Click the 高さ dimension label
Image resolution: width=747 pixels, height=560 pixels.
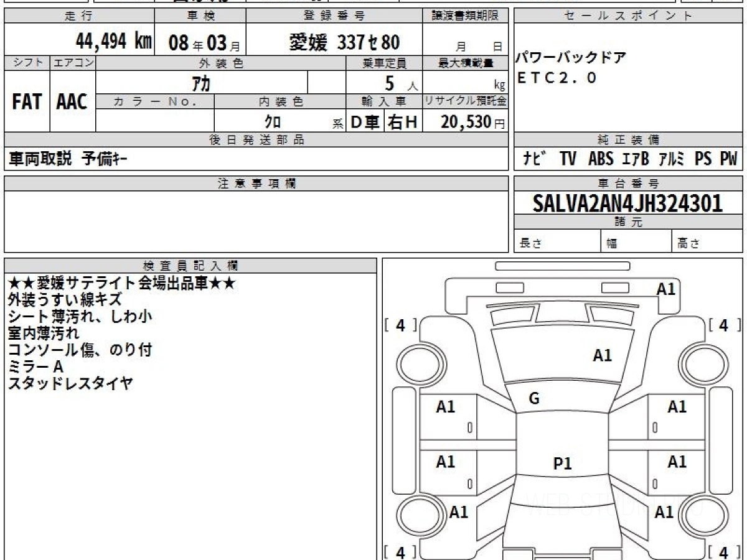[x=689, y=243]
